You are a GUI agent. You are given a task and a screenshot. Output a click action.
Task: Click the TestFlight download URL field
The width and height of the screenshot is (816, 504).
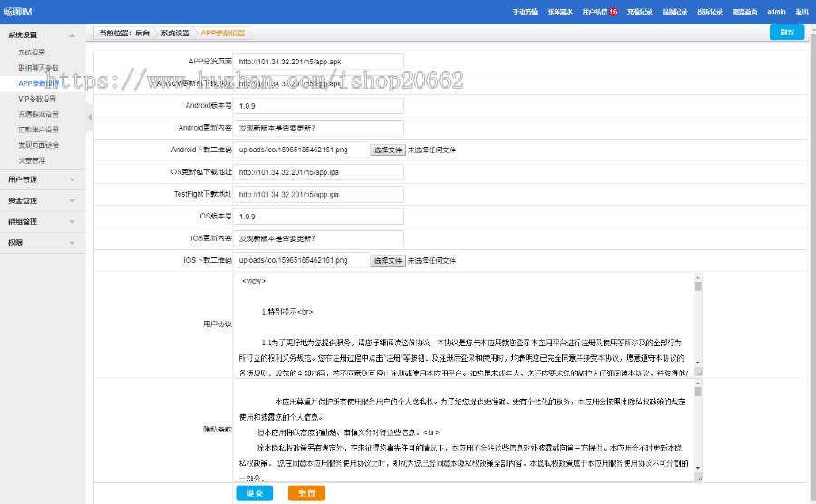click(319, 194)
